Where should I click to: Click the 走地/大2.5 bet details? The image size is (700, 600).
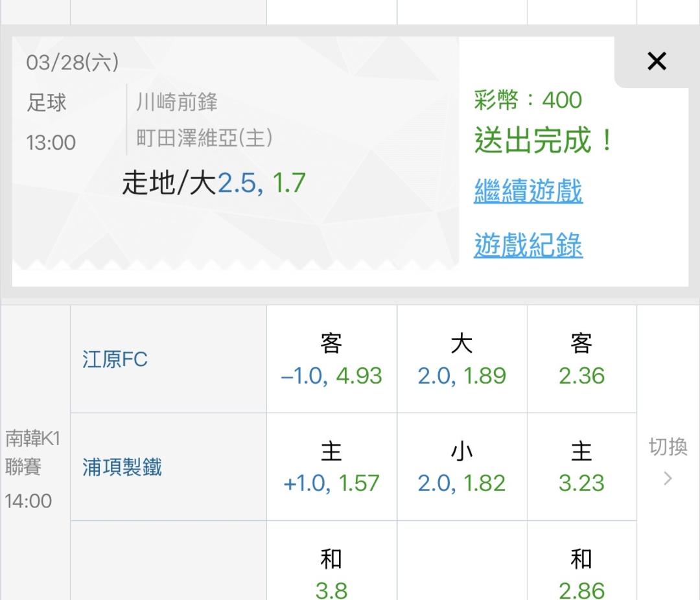click(214, 183)
